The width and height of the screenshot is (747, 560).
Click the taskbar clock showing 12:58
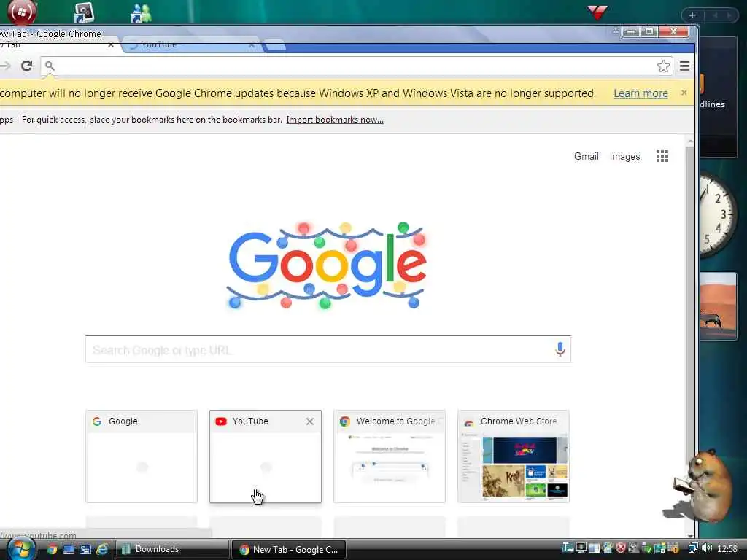(727, 548)
